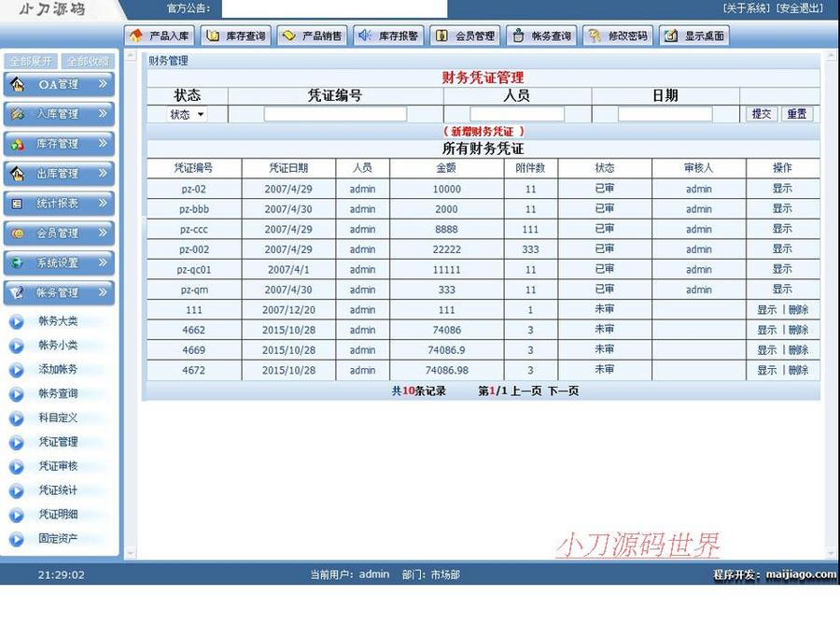Select 科目定义 from the sidebar menu
This screenshot has height=623, width=840.
click(60, 418)
